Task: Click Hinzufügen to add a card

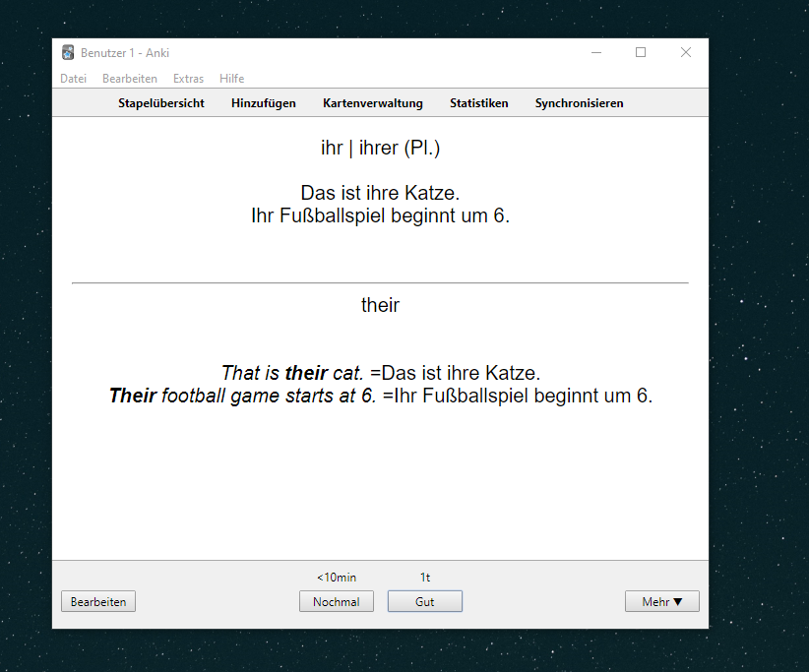Action: [x=263, y=103]
